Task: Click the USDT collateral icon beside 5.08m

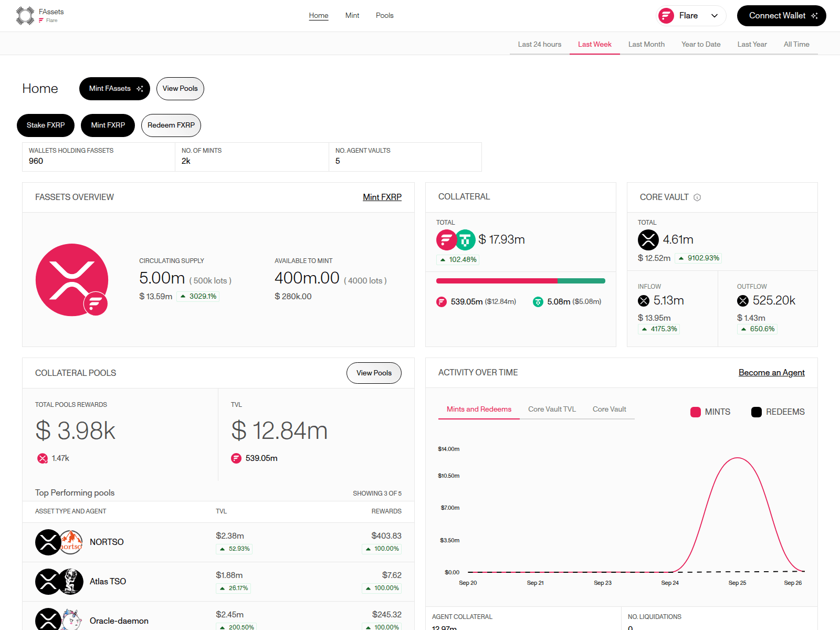Action: pyautogui.click(x=538, y=302)
